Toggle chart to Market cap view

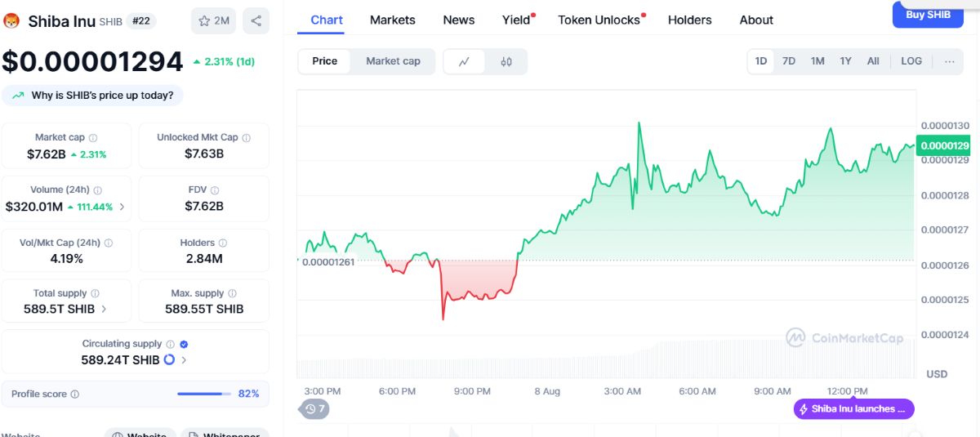(x=393, y=61)
